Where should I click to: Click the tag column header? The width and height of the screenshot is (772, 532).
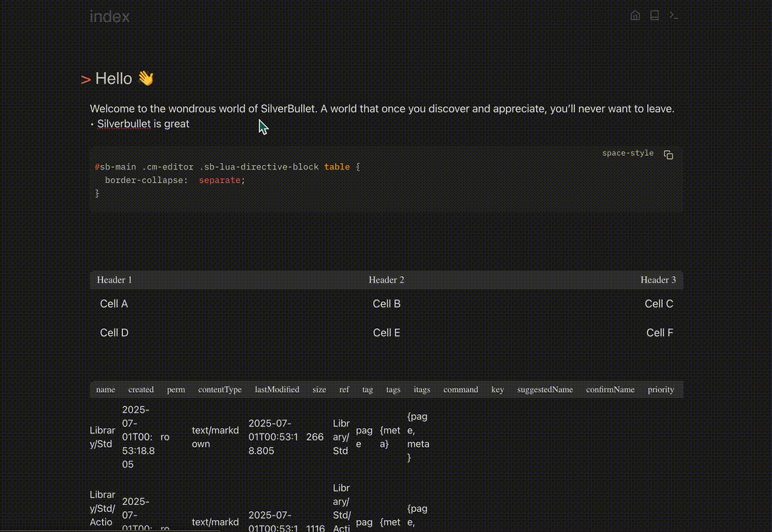(x=367, y=390)
